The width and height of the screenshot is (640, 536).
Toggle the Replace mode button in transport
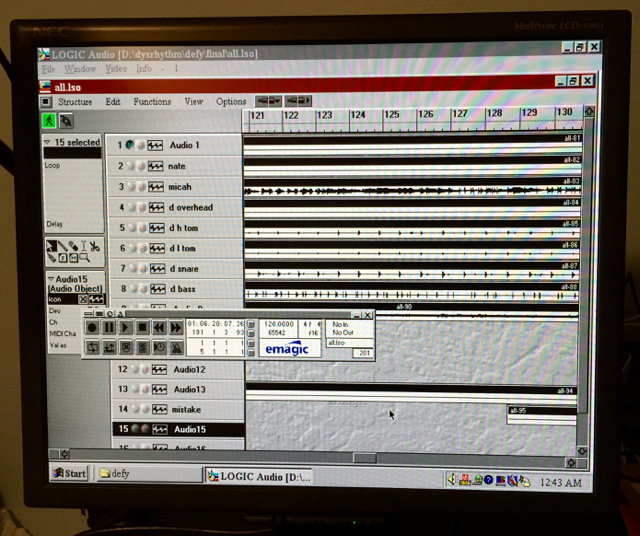[126, 347]
